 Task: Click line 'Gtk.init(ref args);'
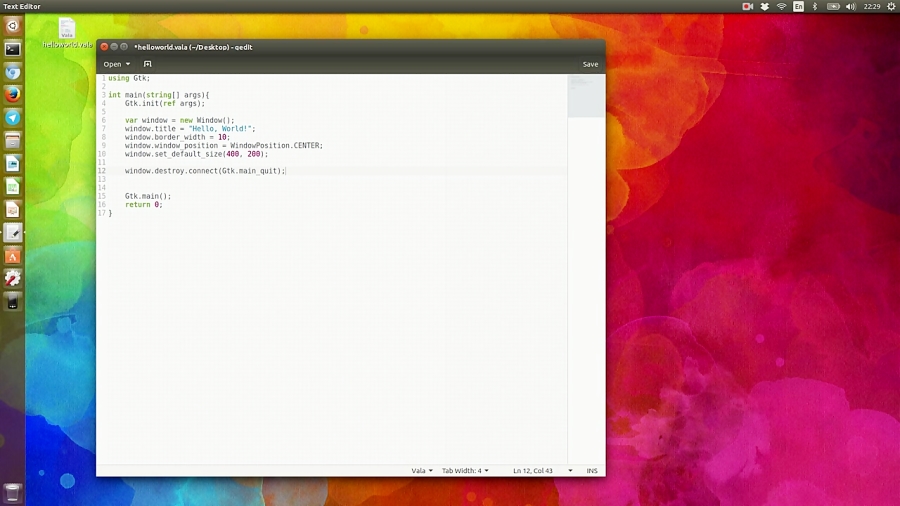click(x=165, y=103)
